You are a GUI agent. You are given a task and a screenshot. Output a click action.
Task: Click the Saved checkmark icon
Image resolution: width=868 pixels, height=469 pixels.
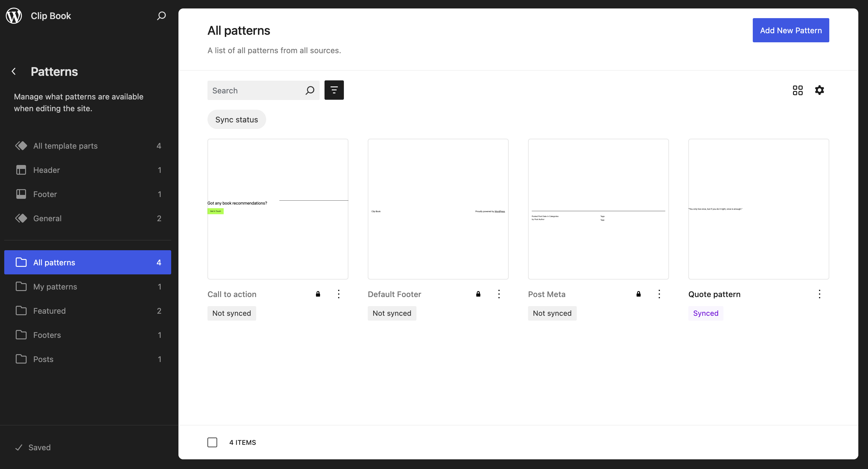pos(19,448)
